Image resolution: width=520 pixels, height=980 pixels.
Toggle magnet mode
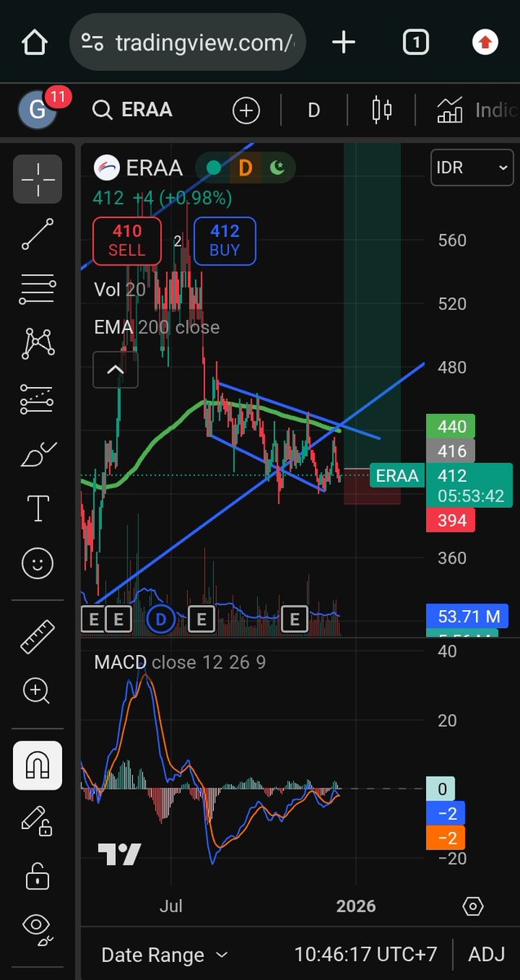coord(38,765)
